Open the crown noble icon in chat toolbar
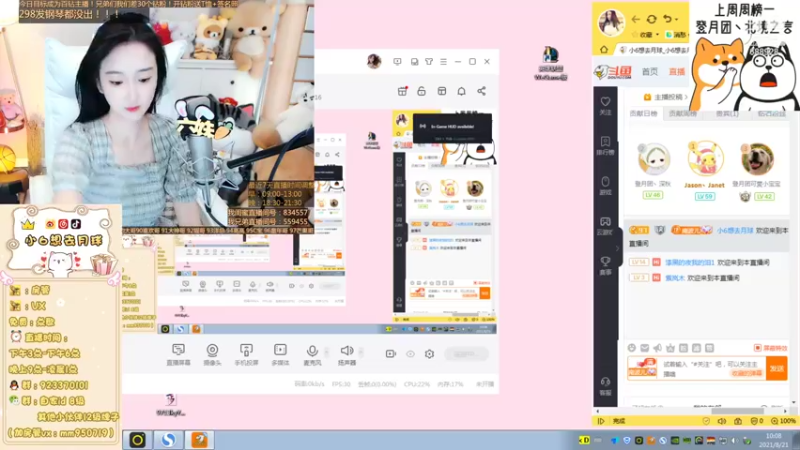Image resolution: width=800 pixels, height=450 pixels. tap(670, 348)
